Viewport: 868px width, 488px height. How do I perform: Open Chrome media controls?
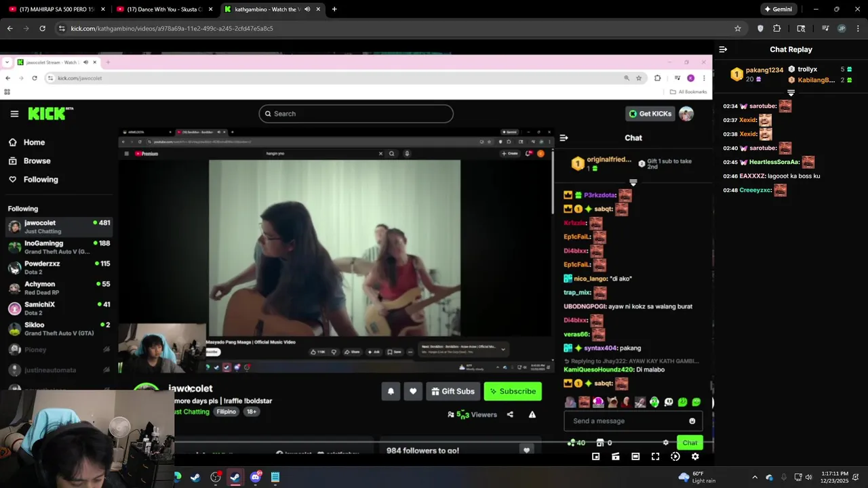point(825,28)
